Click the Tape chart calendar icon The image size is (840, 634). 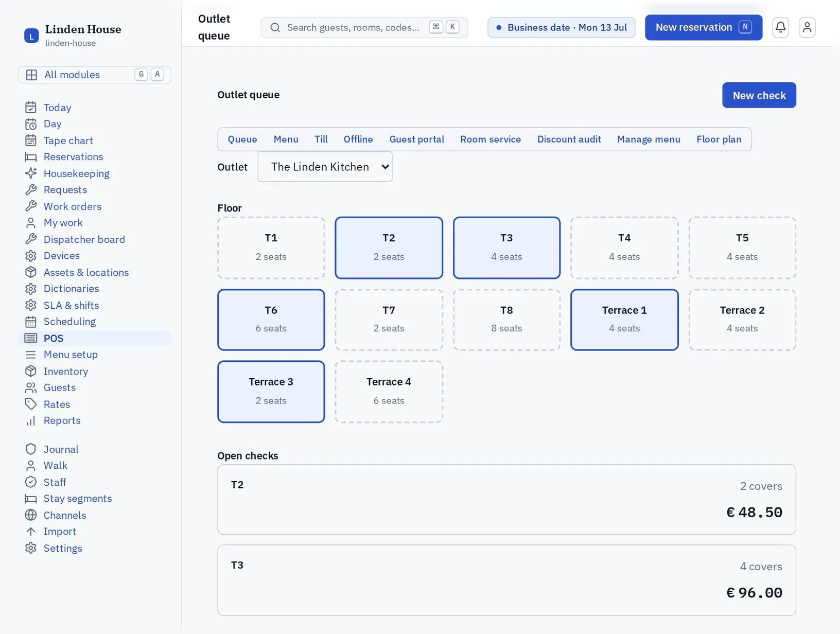point(31,140)
